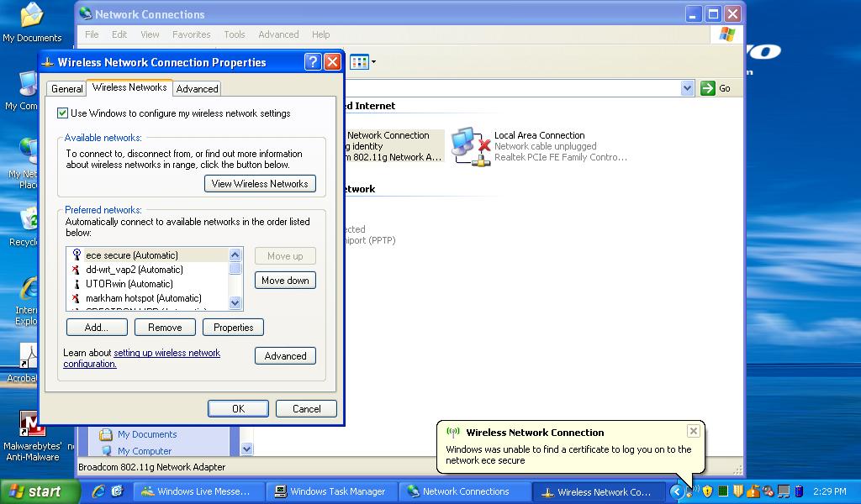Image resolution: width=861 pixels, height=504 pixels.
Task: Click the green Task Manager CPU tray icon
Action: pyautogui.click(x=723, y=491)
